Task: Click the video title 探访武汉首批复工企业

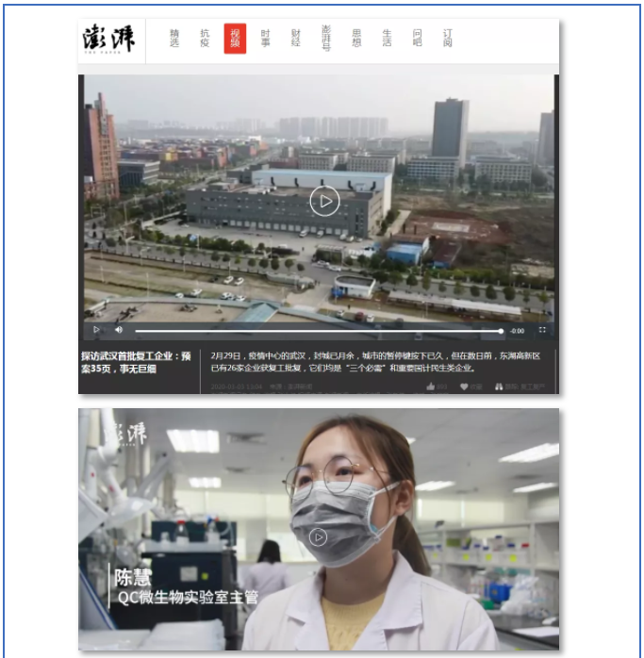Action: tap(136, 363)
